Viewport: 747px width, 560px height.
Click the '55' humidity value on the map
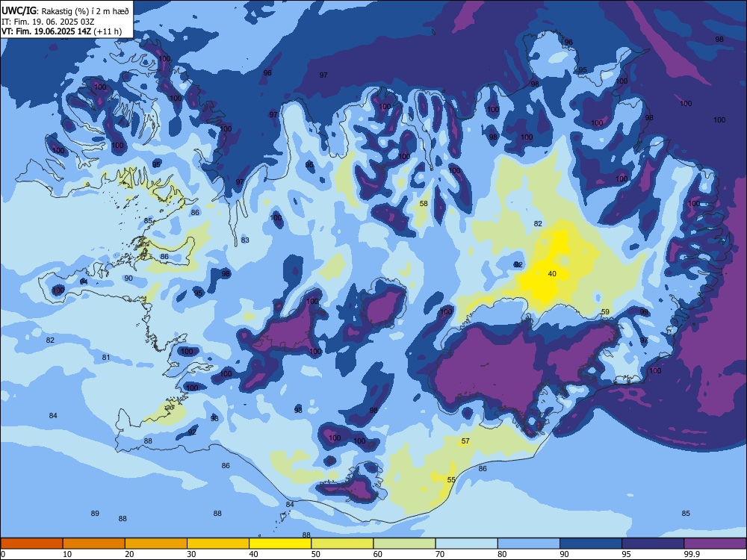click(x=452, y=480)
